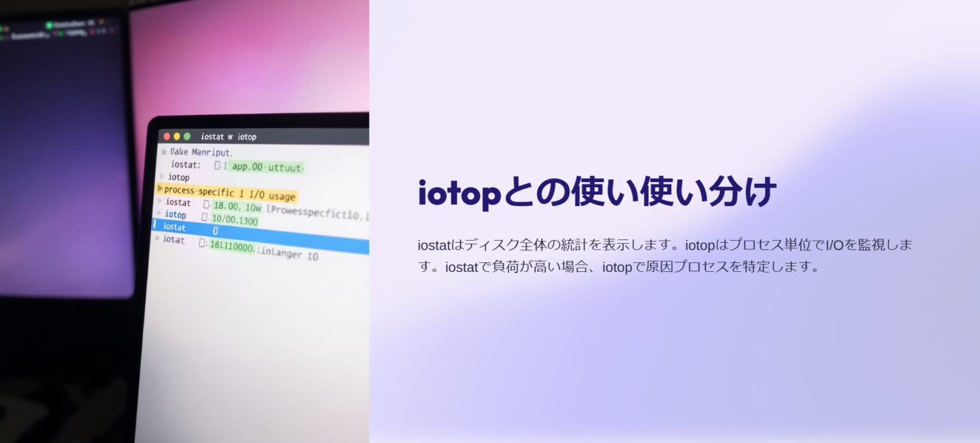Collapse the iotop tree entry disclosure triangle

(162, 177)
